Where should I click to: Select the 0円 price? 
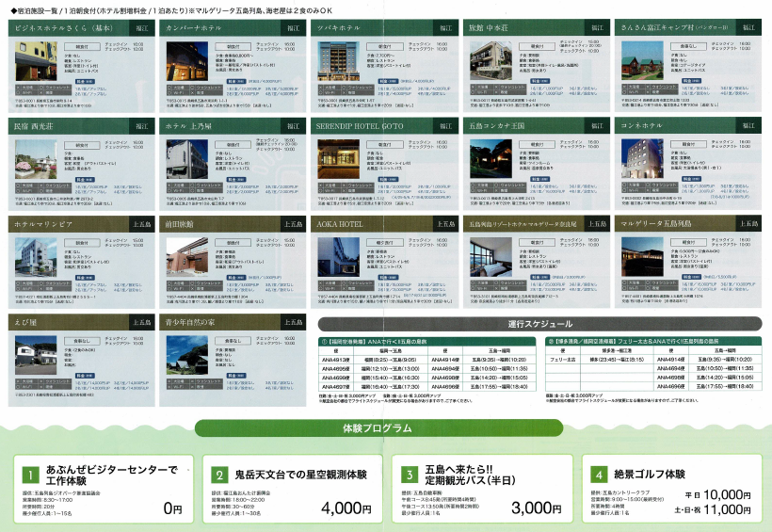(x=172, y=508)
